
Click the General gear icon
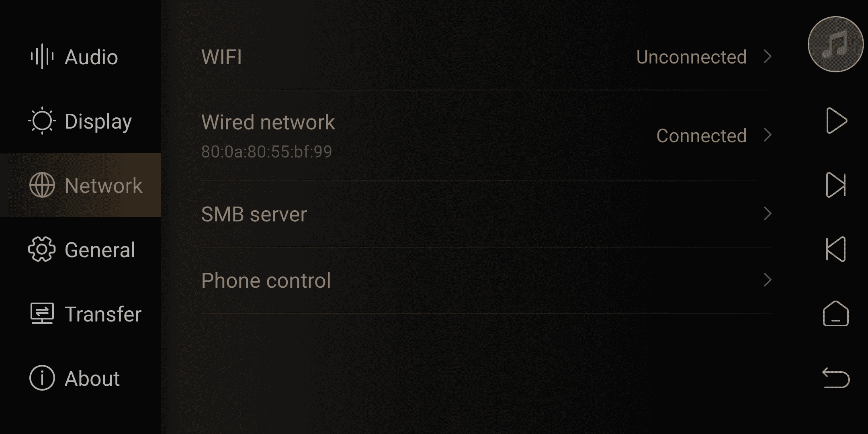[42, 249]
